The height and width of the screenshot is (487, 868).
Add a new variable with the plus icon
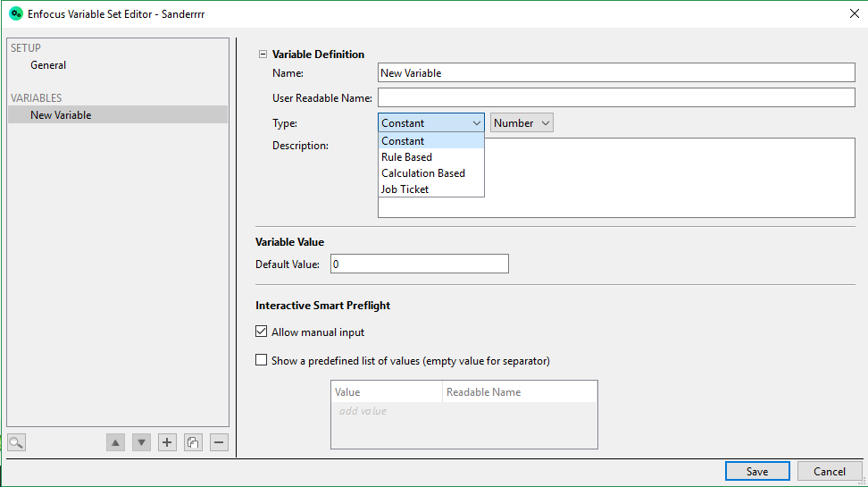tap(167, 442)
